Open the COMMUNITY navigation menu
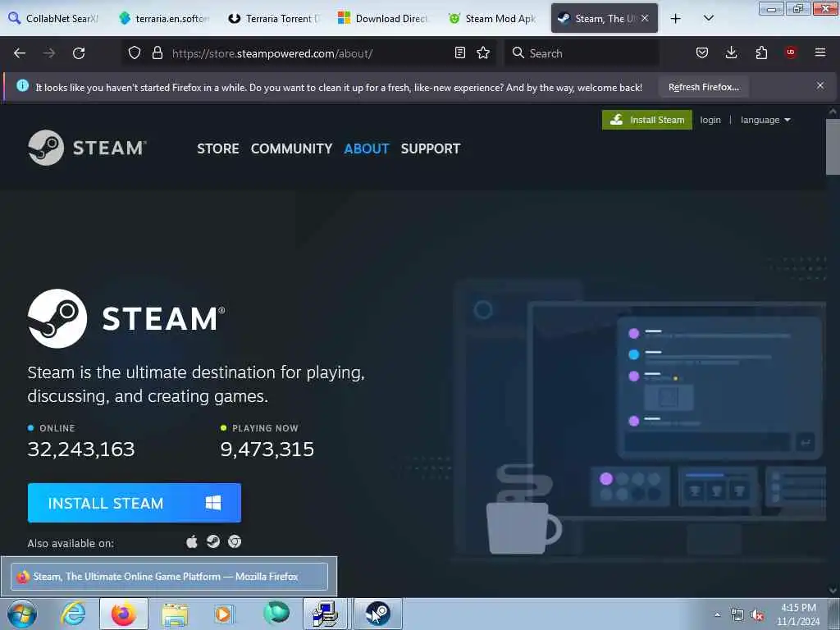The height and width of the screenshot is (630, 840). click(x=291, y=148)
